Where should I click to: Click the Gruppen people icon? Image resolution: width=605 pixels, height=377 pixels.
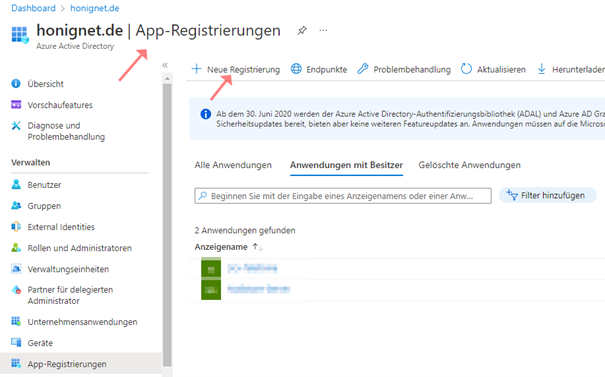point(16,205)
